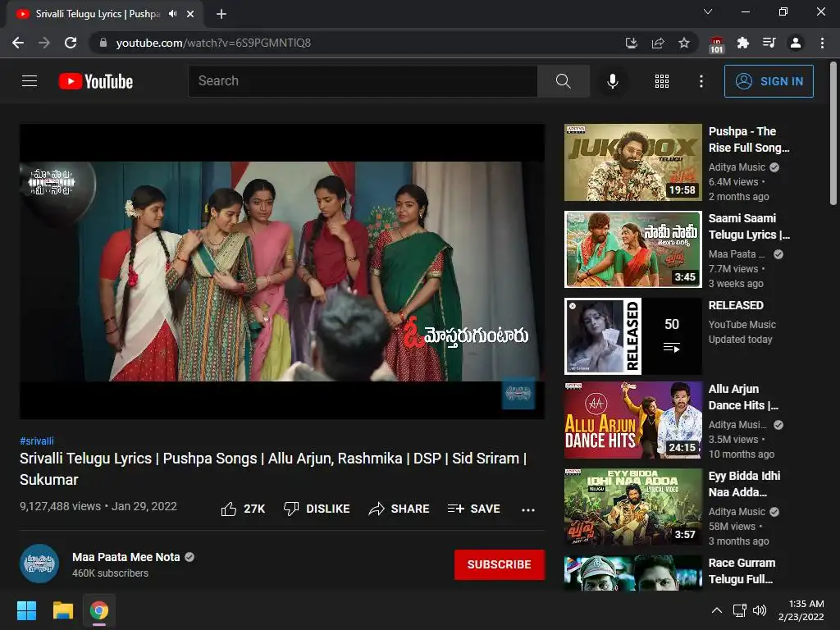Click install app icon in address bar
This screenshot has width=840, height=630.
click(x=632, y=43)
